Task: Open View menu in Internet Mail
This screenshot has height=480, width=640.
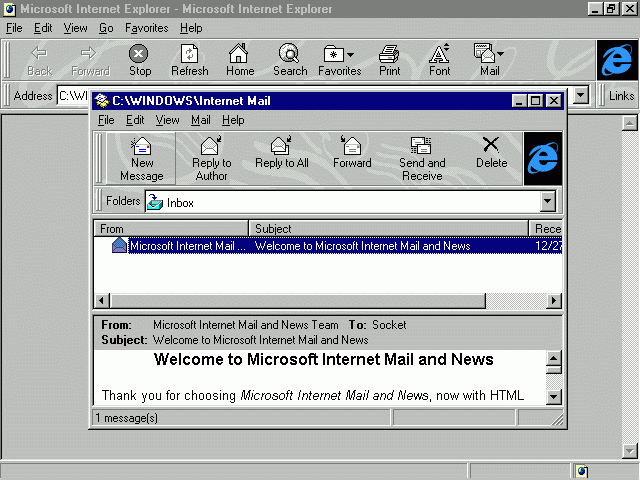Action: (x=167, y=120)
